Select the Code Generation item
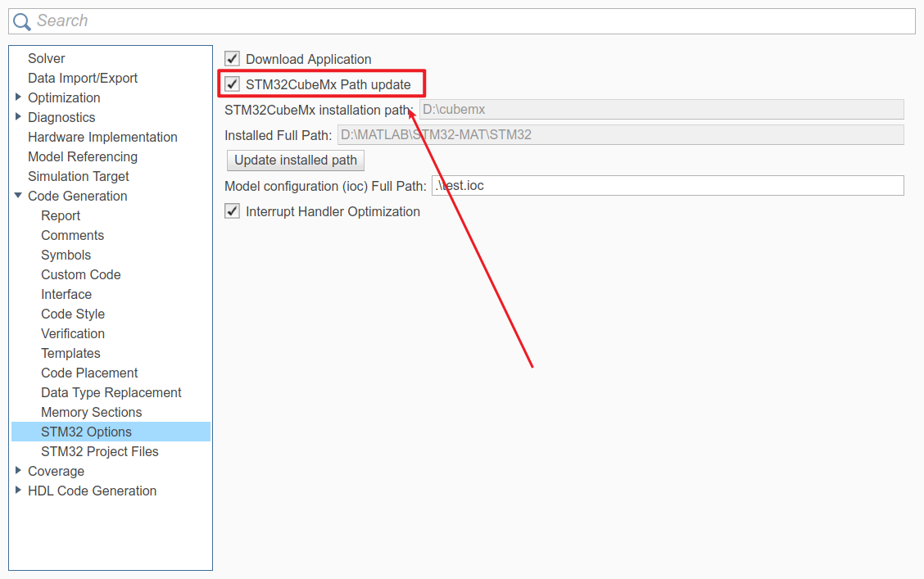924x579 pixels. coord(77,197)
